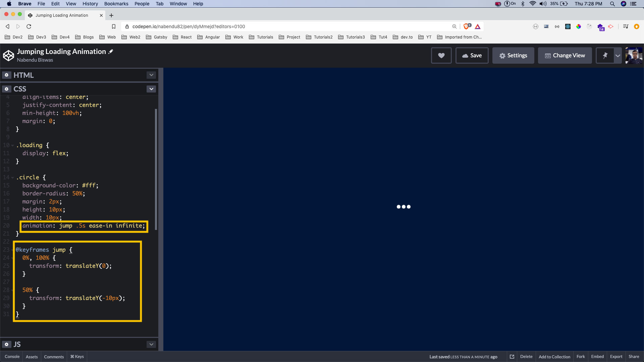Click the pin icon button
644x362 pixels.
tap(605, 56)
